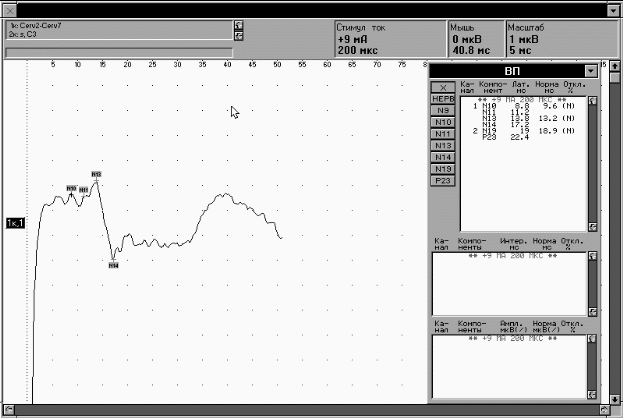
Task: Click amplitude table scroll-down arrow icon
Action: click(592, 395)
